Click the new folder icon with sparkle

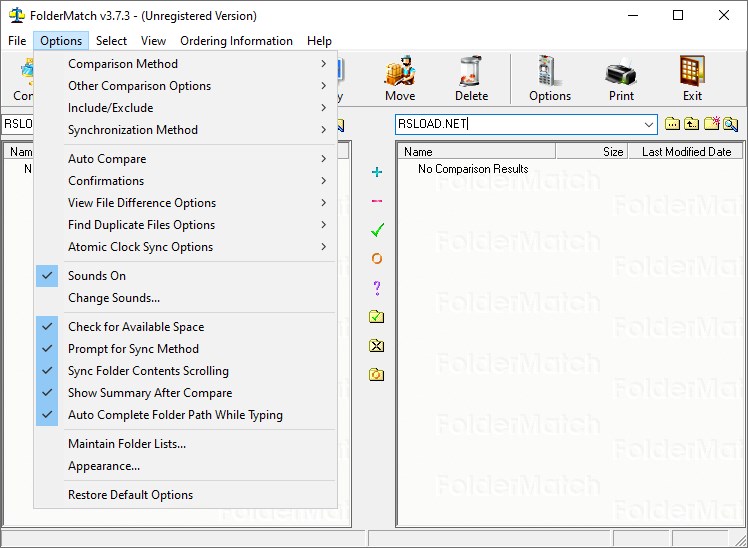711,124
